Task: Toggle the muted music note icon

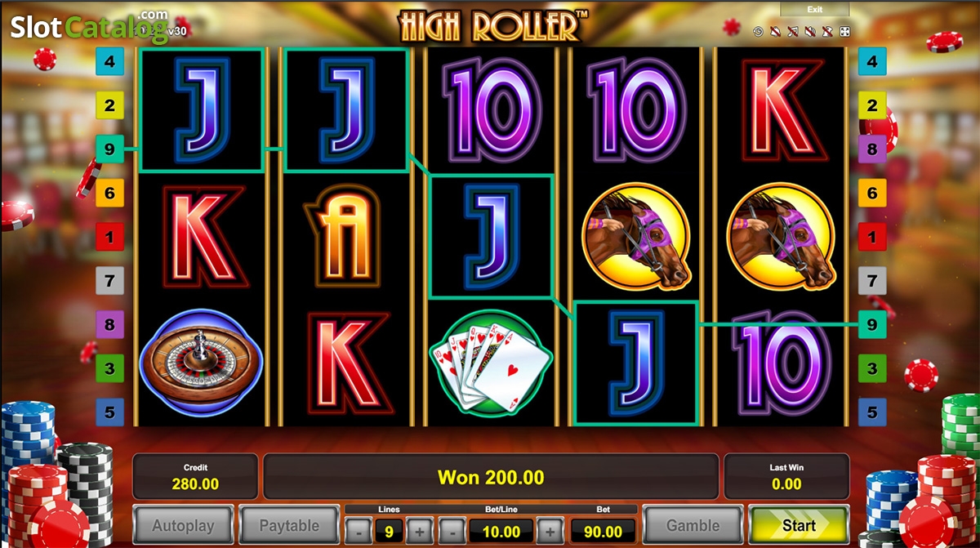Action: point(793,31)
